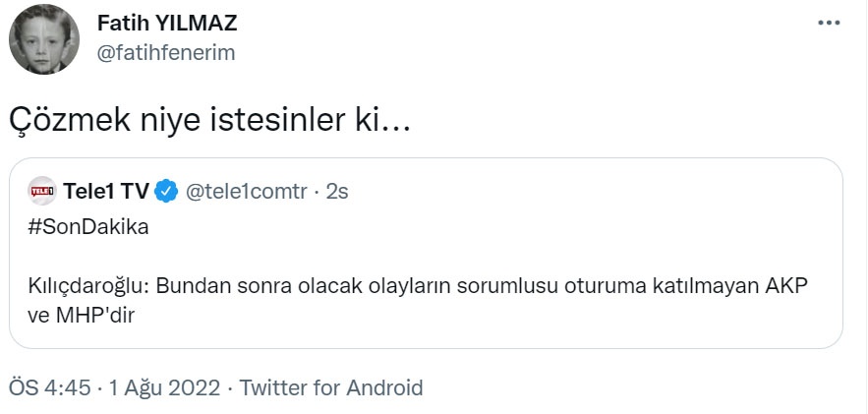Click the Tele1 TV logo avatar

tap(42, 191)
